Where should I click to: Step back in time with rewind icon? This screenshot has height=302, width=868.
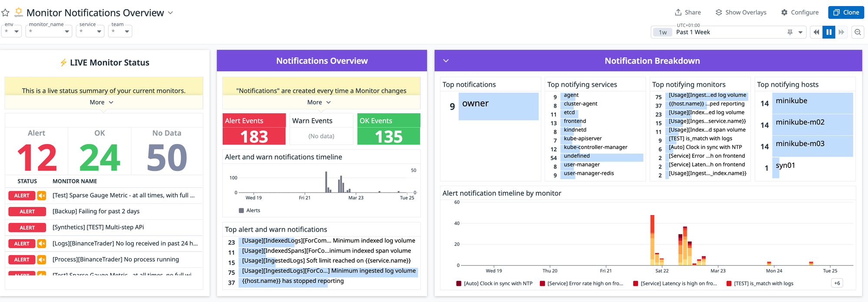816,32
